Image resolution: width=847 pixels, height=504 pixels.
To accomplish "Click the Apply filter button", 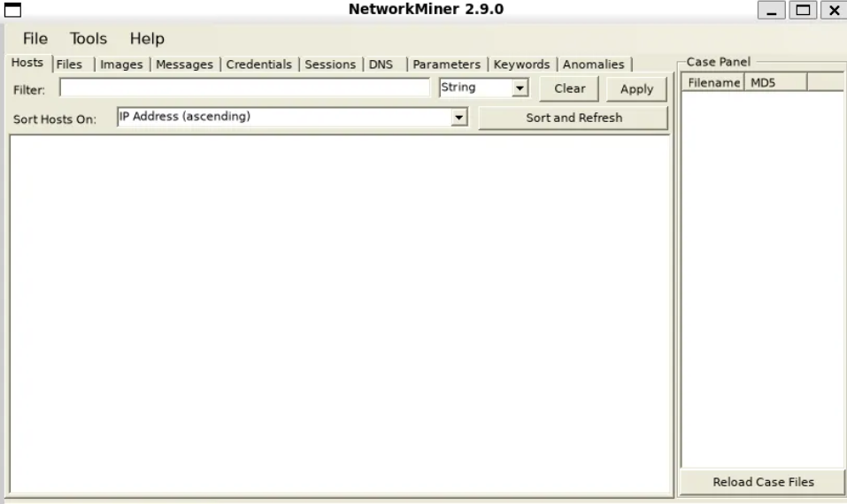I will (x=637, y=89).
